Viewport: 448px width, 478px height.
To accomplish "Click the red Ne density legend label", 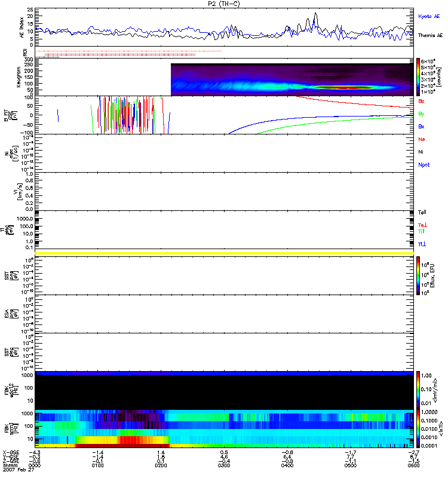I will coord(421,139).
